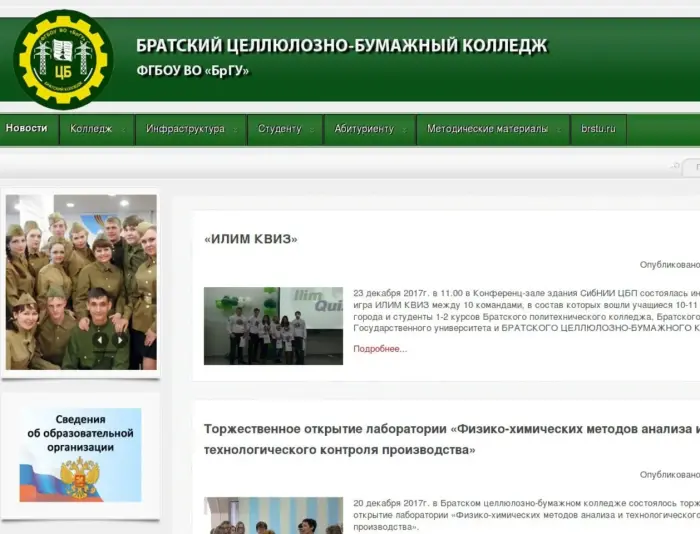Open the Студенту menu
The height and width of the screenshot is (534, 700).
285,129
